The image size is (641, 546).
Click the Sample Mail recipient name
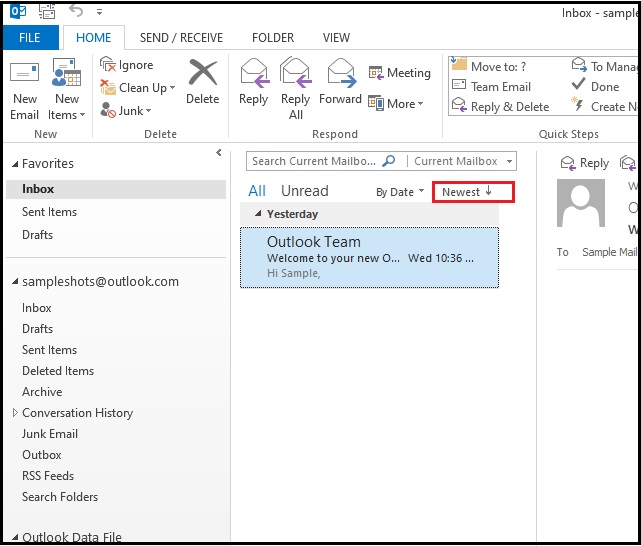[x=610, y=252]
